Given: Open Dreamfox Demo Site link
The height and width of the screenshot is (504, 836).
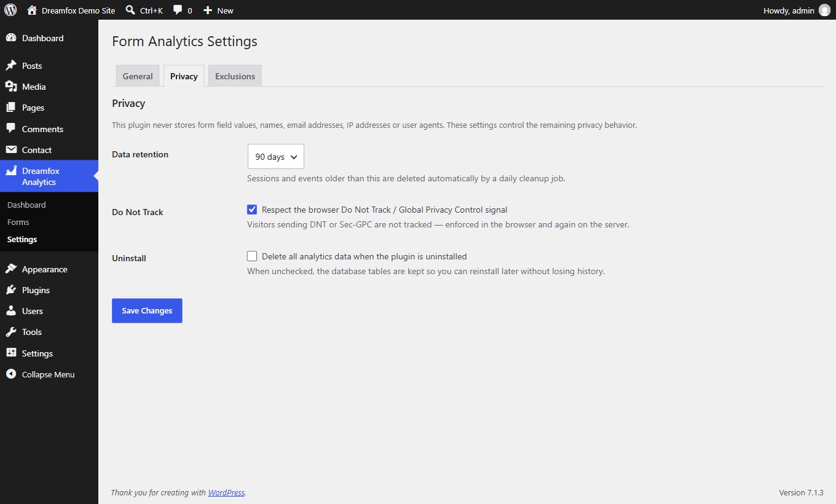Looking at the screenshot, I should [x=78, y=10].
